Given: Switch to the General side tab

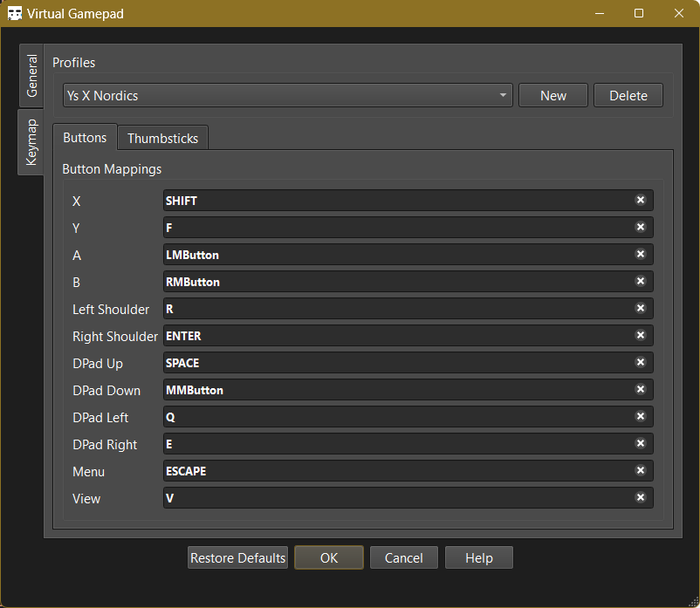Looking at the screenshot, I should point(31,76).
